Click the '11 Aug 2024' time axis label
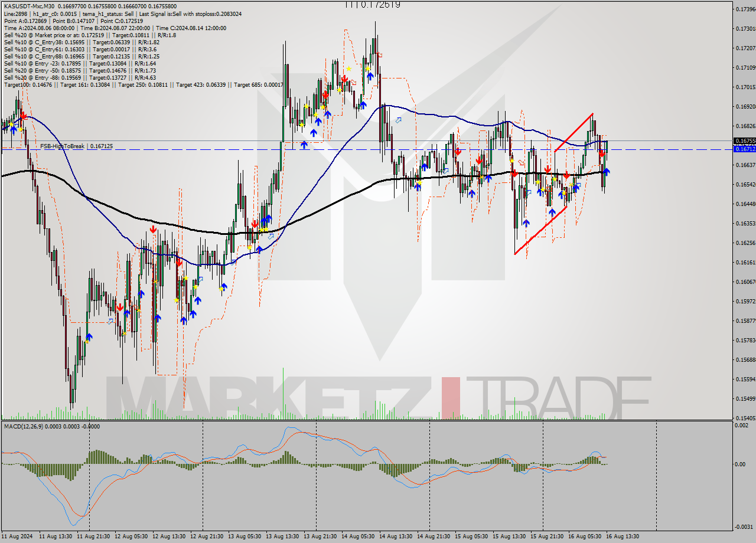Screen dimensions: 756x543 (17, 537)
